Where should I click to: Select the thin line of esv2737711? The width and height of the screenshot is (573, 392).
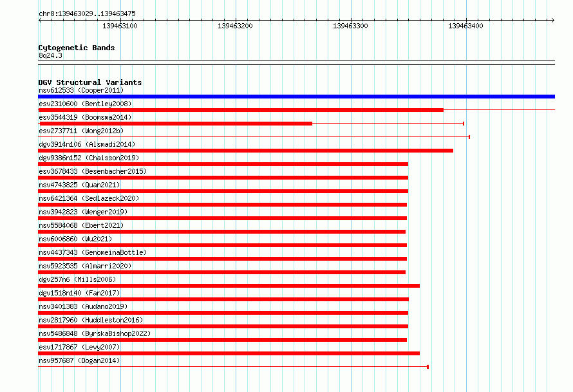(254, 137)
